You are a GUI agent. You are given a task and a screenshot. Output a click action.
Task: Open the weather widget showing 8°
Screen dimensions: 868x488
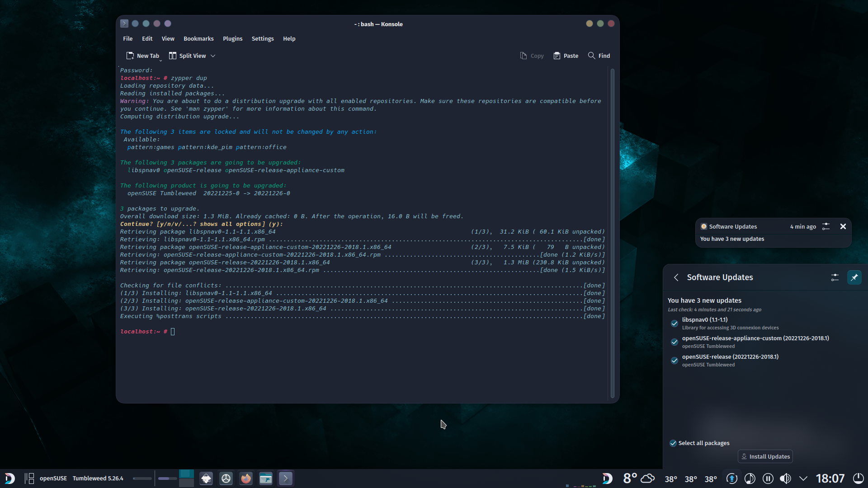pos(639,478)
